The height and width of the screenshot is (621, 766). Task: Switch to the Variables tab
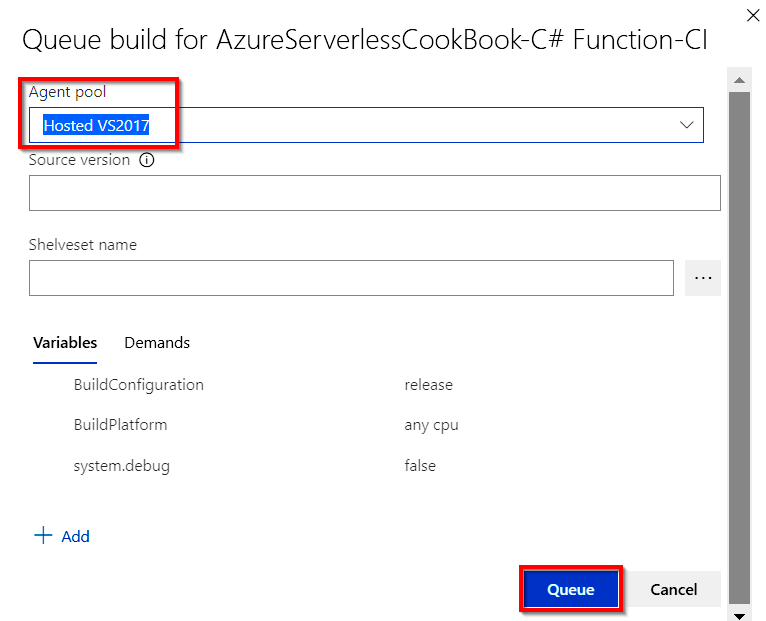[x=65, y=342]
